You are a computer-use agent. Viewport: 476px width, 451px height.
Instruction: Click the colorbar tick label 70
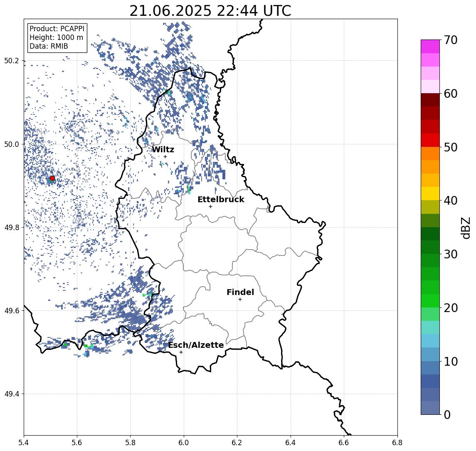tap(451, 40)
